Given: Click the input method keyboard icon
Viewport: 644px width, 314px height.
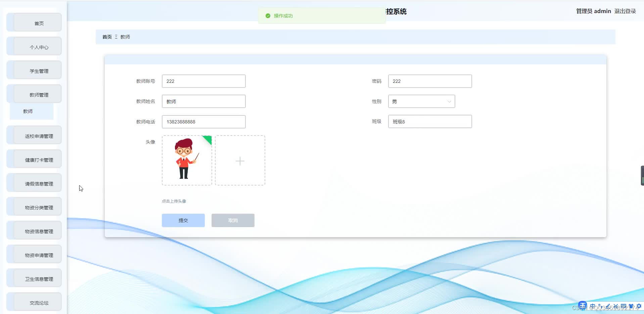Looking at the screenshot, I should pyautogui.click(x=623, y=306).
